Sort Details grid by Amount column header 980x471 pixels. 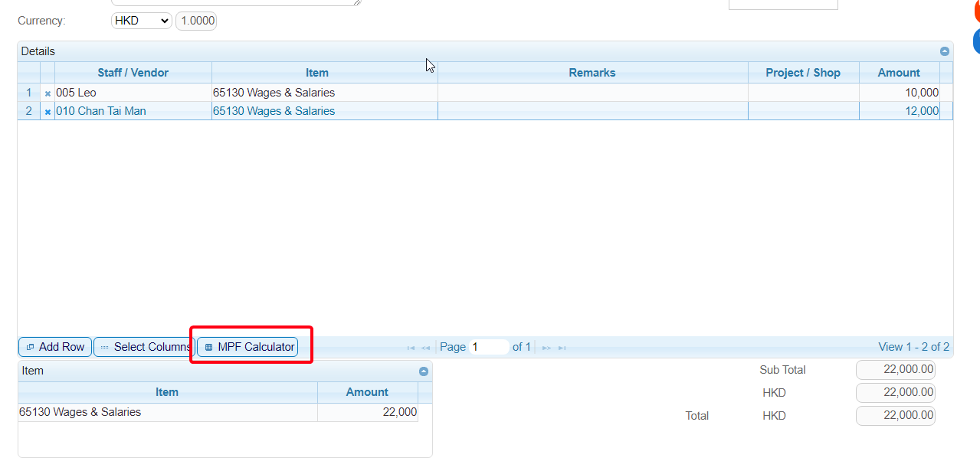(x=898, y=73)
